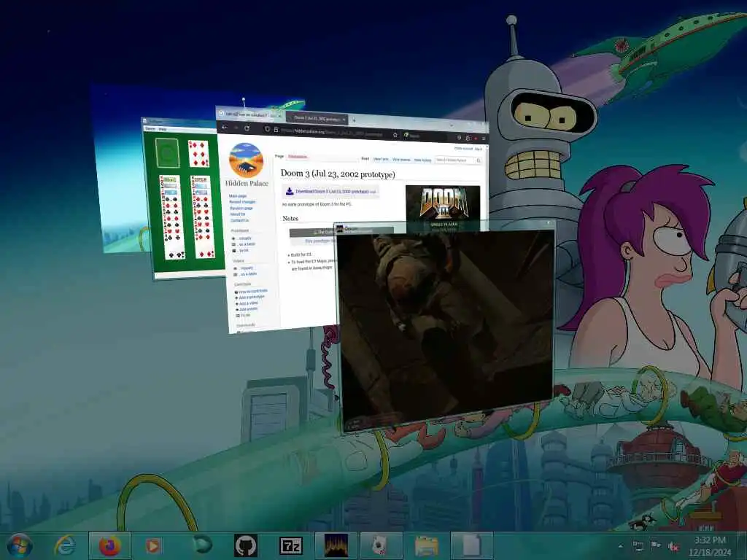Image resolution: width=747 pixels, height=560 pixels.
Task: Bookmark the page with the star icon
Action: (395, 135)
